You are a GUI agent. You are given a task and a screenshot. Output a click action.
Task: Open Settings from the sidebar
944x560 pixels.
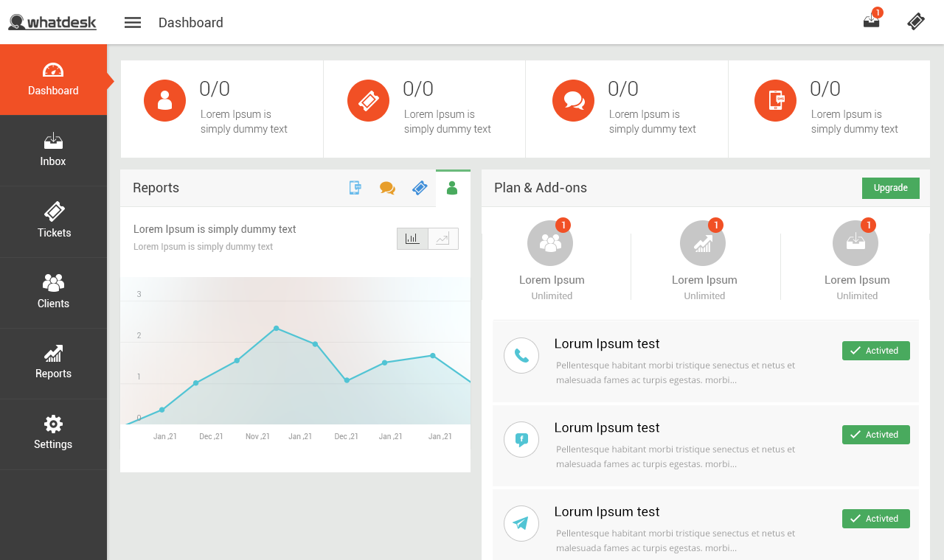[53, 434]
